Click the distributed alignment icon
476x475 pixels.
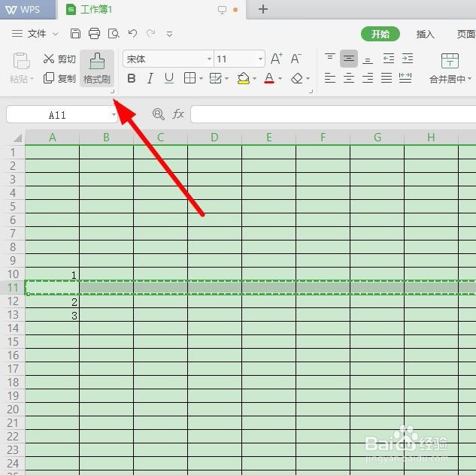pos(405,78)
